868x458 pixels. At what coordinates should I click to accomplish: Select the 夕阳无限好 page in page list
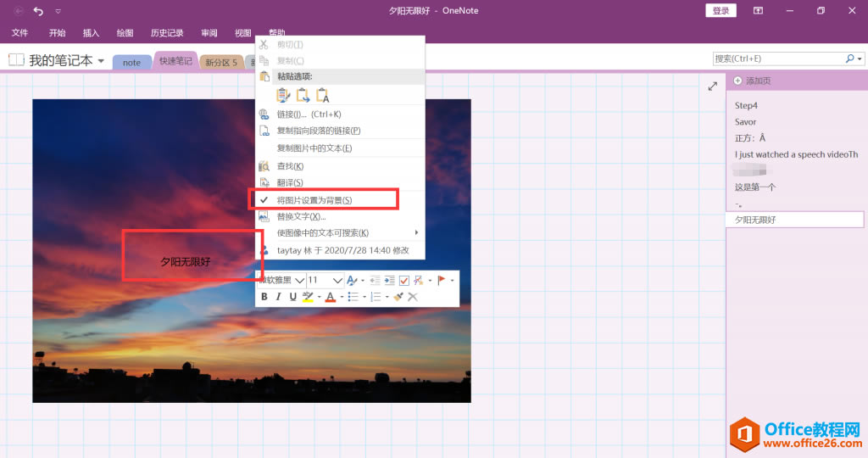(795, 220)
